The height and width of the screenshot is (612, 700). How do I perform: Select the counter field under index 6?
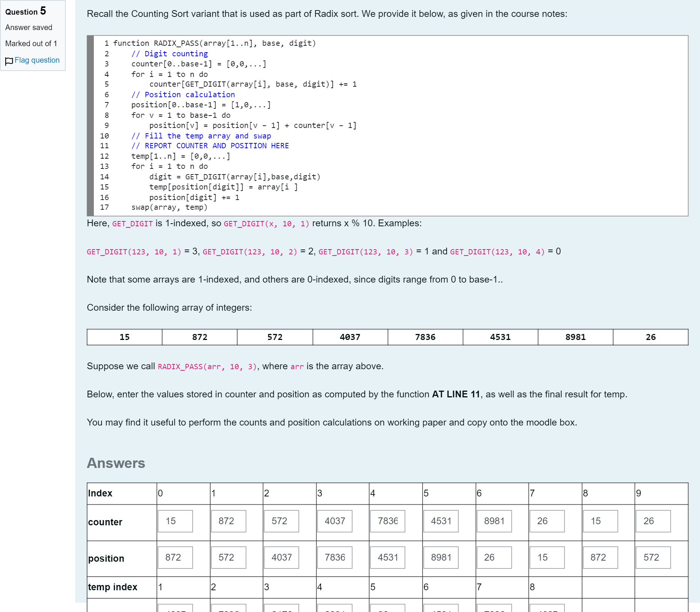(494, 521)
